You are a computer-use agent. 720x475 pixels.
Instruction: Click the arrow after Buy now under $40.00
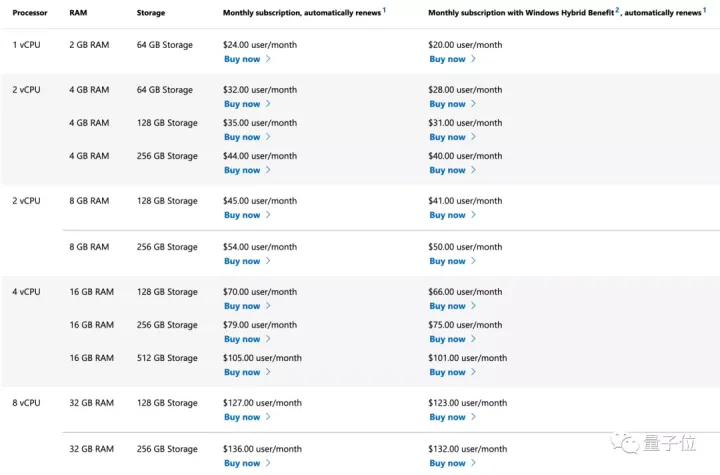[x=474, y=170]
